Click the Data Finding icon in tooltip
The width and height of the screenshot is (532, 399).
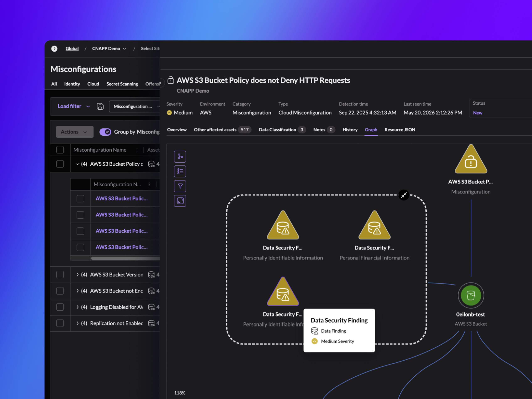pyautogui.click(x=314, y=331)
